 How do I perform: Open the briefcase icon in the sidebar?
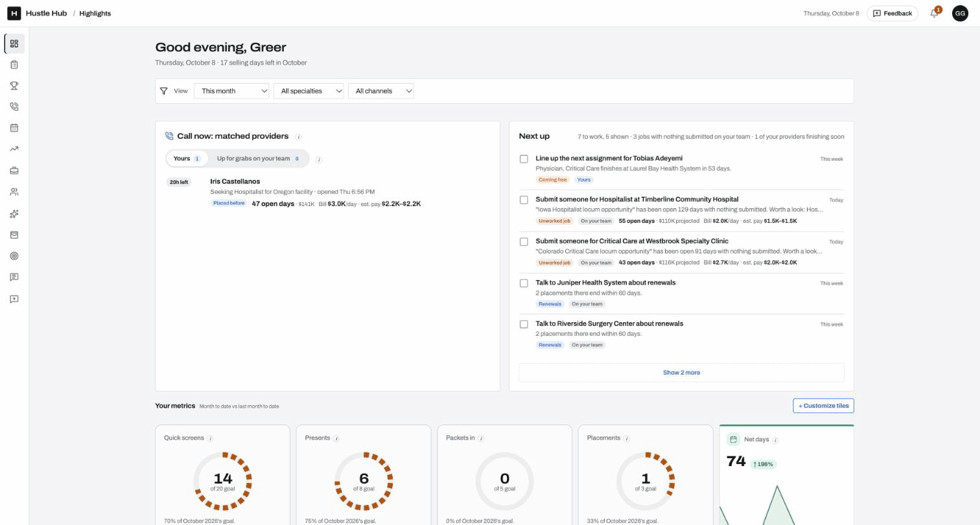coord(14,170)
